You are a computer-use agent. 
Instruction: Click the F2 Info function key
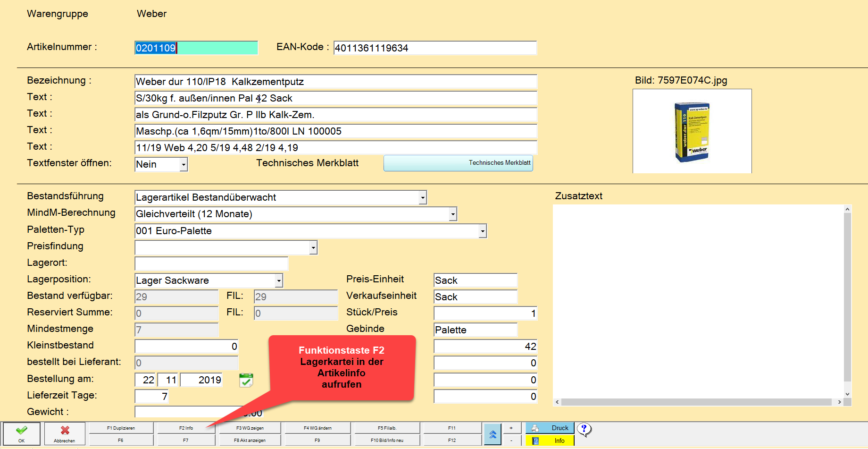coord(186,428)
